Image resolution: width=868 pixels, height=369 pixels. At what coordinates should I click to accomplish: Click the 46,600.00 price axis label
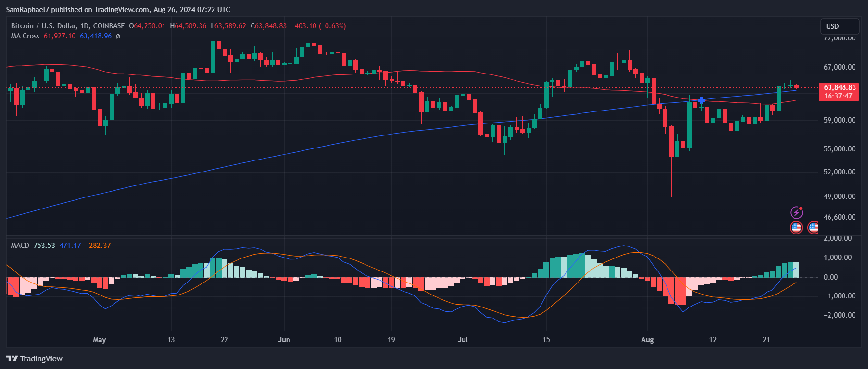(x=840, y=217)
